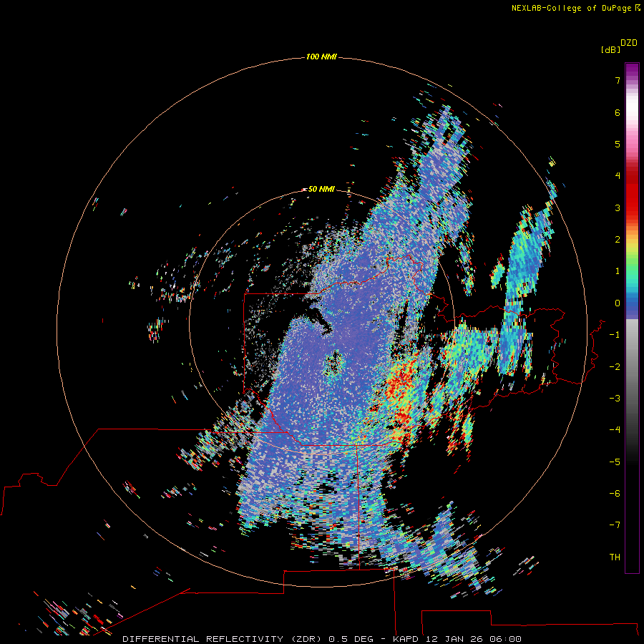Click the 50 NMI range ring label
The height and width of the screenshot is (644, 644).
pos(321,189)
